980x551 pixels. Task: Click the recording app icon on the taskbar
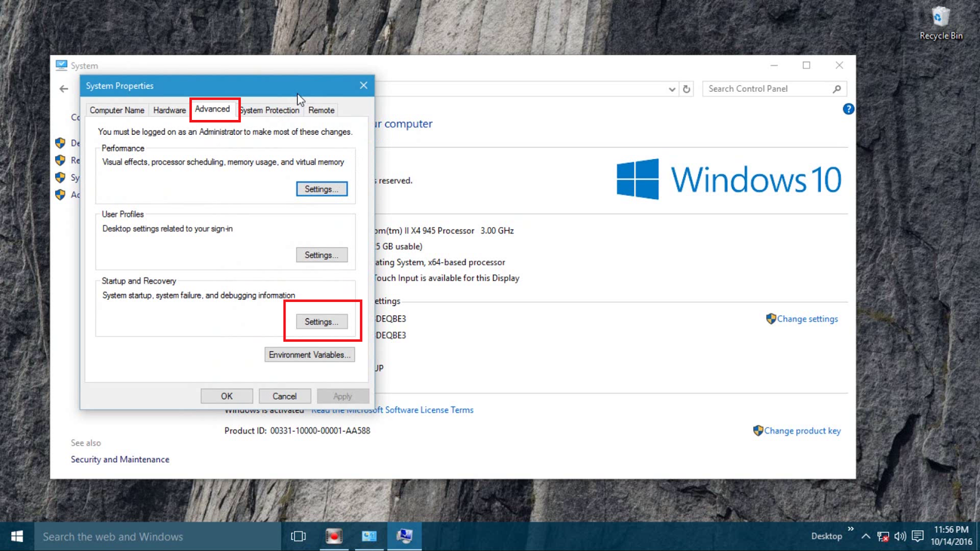coord(334,536)
